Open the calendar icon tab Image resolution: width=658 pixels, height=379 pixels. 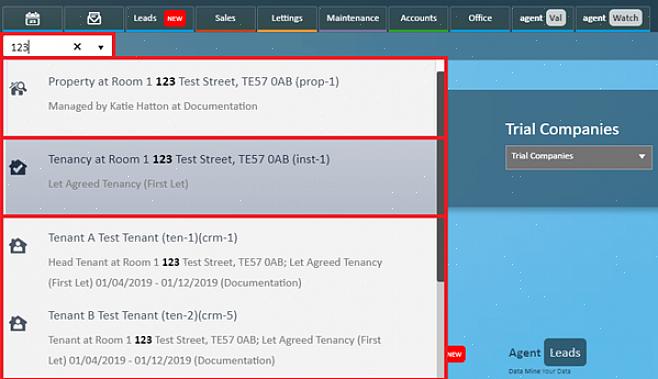click(32, 18)
